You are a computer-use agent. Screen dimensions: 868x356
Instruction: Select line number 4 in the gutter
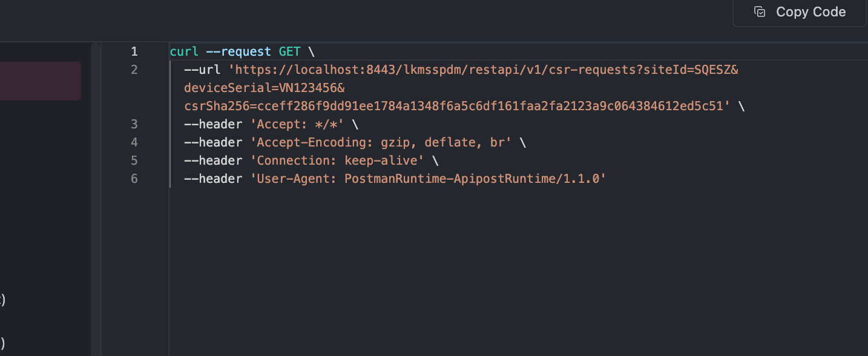(x=134, y=142)
